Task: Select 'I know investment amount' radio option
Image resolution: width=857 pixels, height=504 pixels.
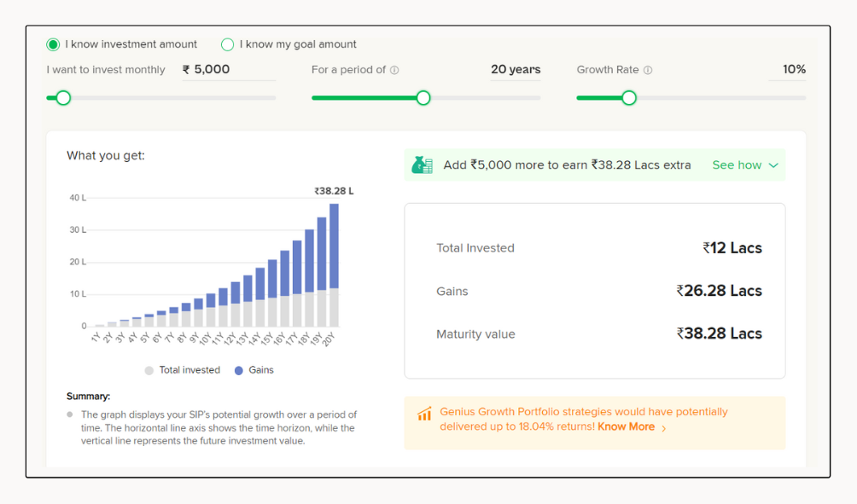Action: [53, 44]
